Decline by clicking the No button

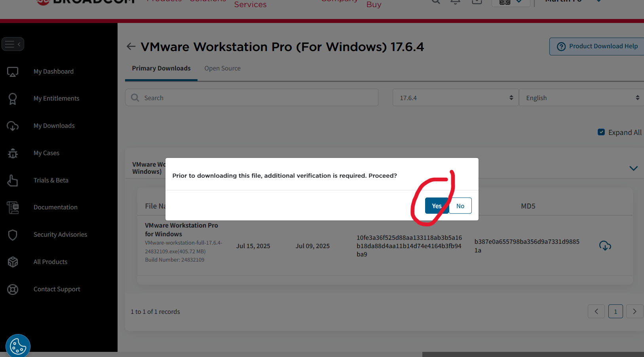pyautogui.click(x=460, y=206)
